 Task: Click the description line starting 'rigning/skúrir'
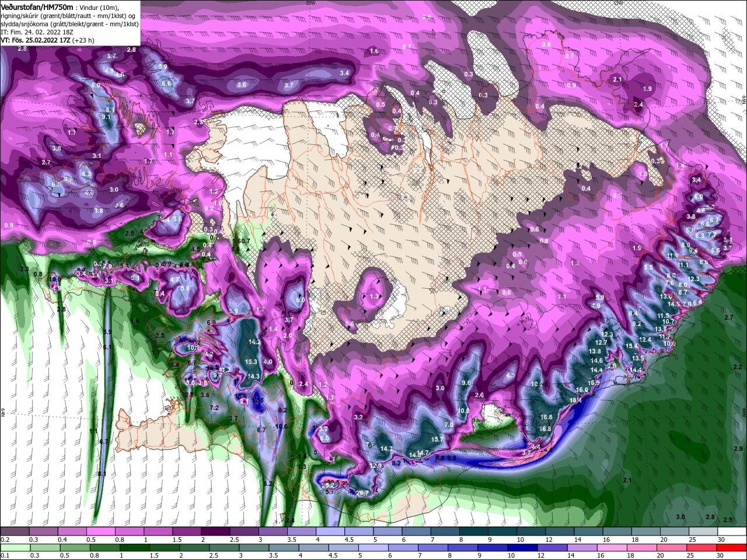click(x=68, y=16)
